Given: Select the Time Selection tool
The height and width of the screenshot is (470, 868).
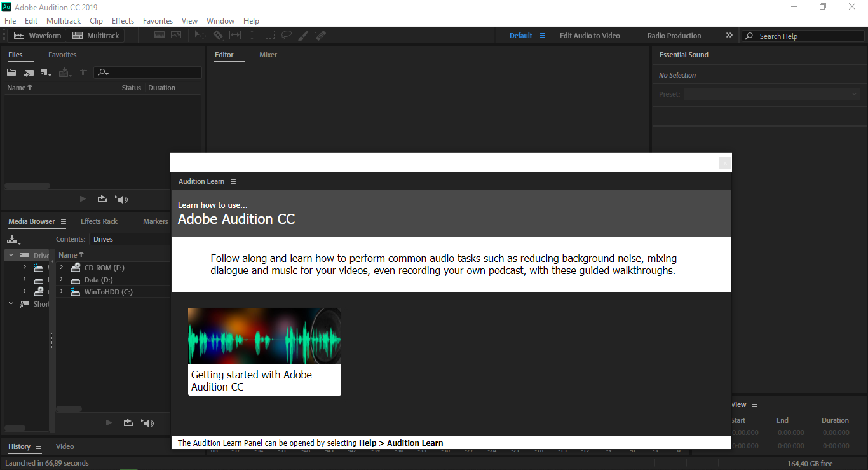Looking at the screenshot, I should coord(252,35).
